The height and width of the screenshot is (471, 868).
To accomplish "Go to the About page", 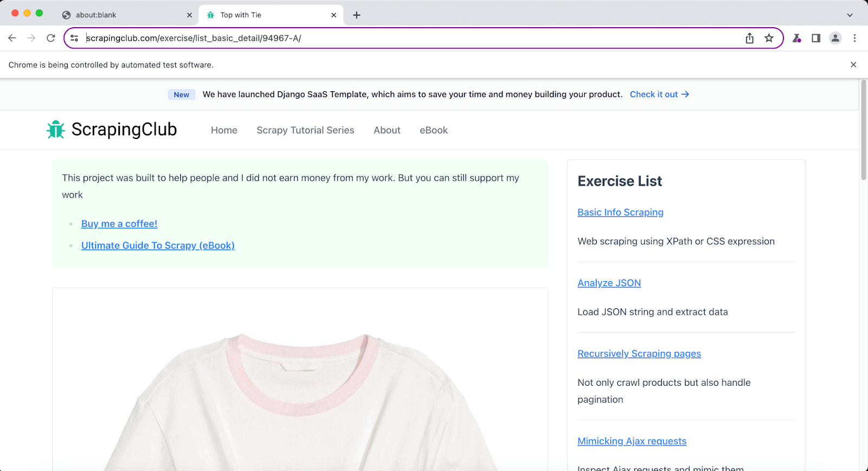I will click(x=387, y=130).
